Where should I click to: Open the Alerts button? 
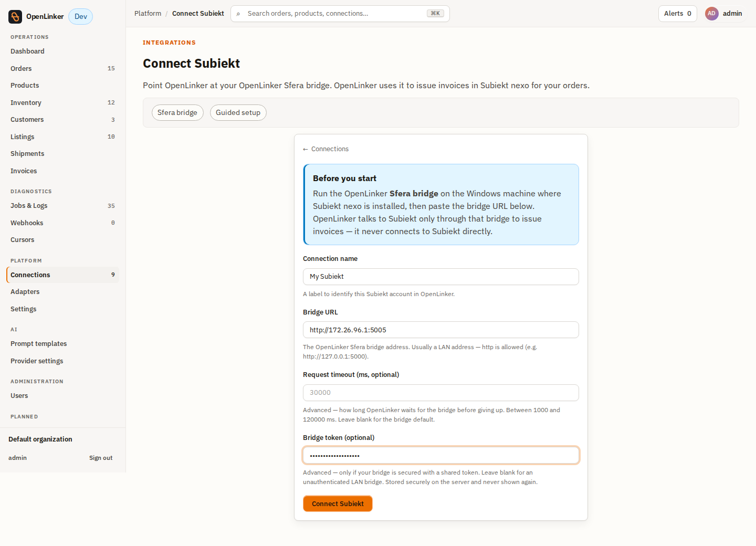677,14
